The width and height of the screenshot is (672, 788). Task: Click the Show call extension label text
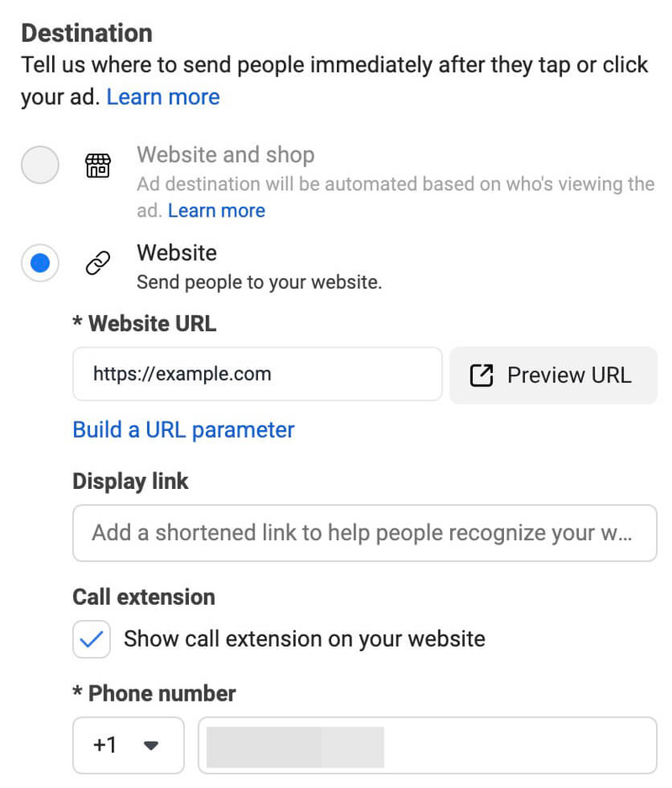[x=305, y=639]
